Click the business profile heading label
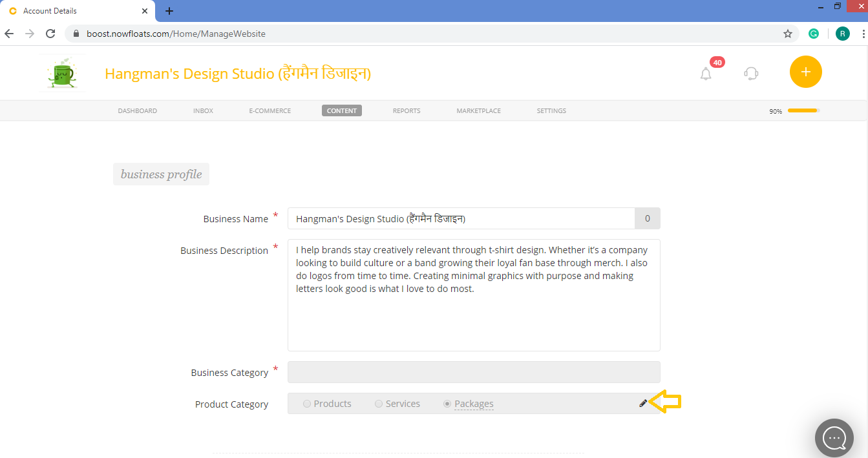Screen dimensions: 868x458 point(161,174)
